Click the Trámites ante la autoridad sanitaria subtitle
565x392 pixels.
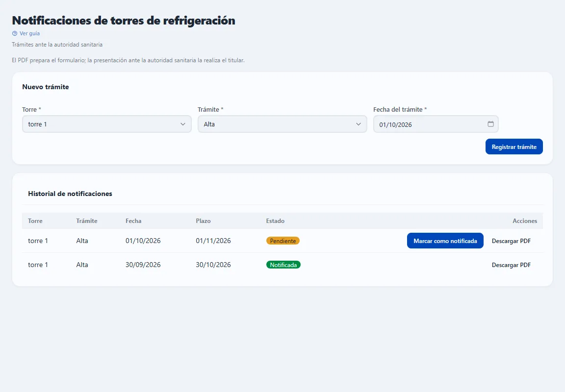point(57,45)
